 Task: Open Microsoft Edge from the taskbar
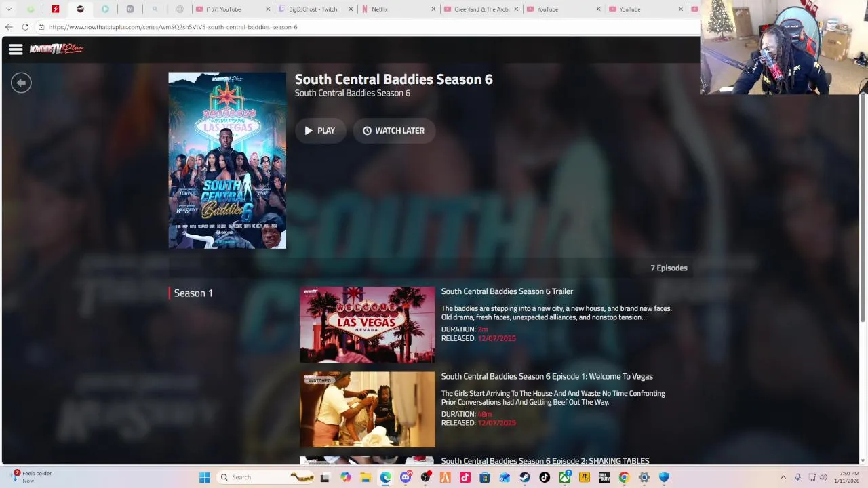coord(385,477)
